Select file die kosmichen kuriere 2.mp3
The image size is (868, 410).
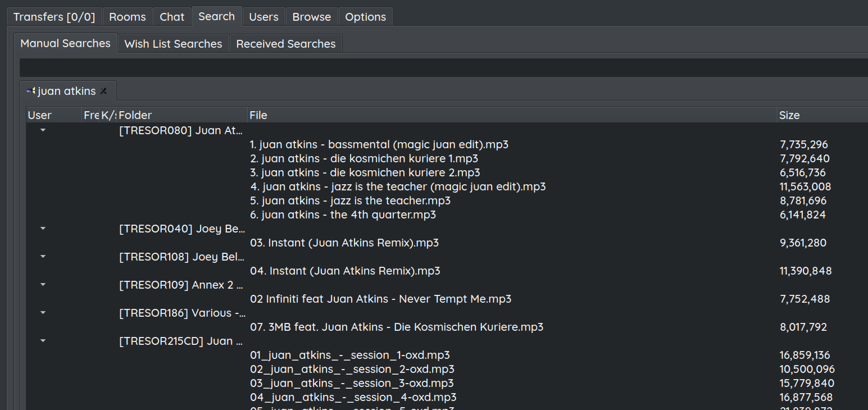[365, 172]
